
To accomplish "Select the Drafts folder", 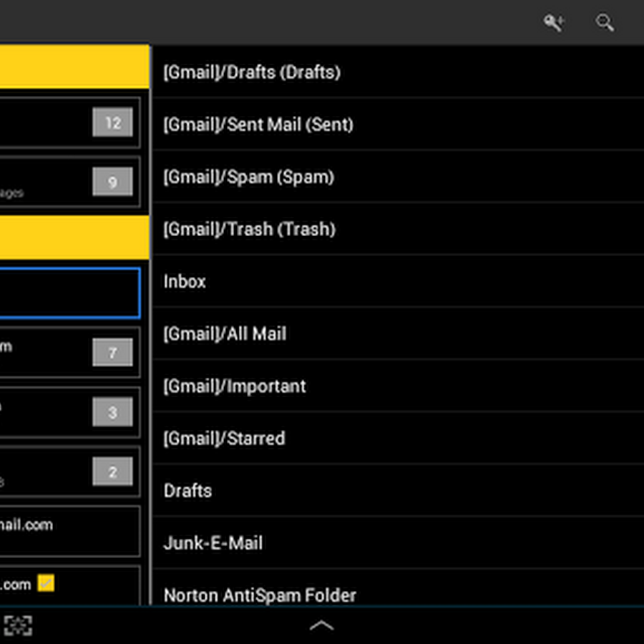I will click(x=398, y=490).
